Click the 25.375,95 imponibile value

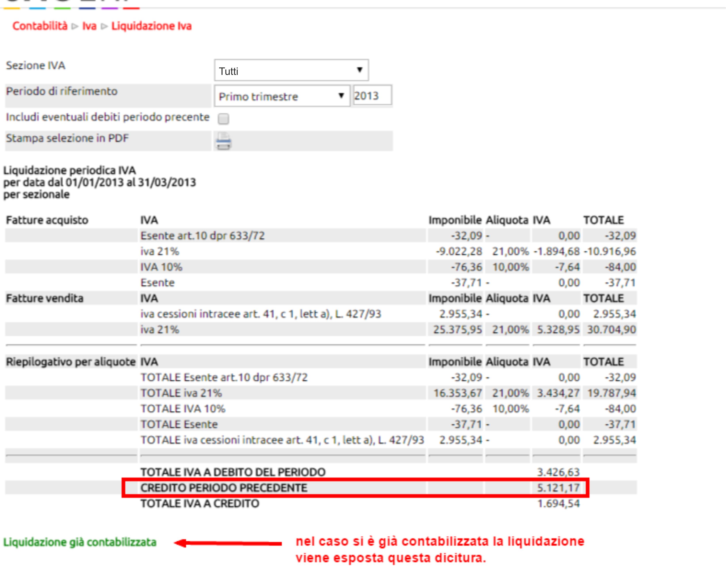tap(458, 330)
